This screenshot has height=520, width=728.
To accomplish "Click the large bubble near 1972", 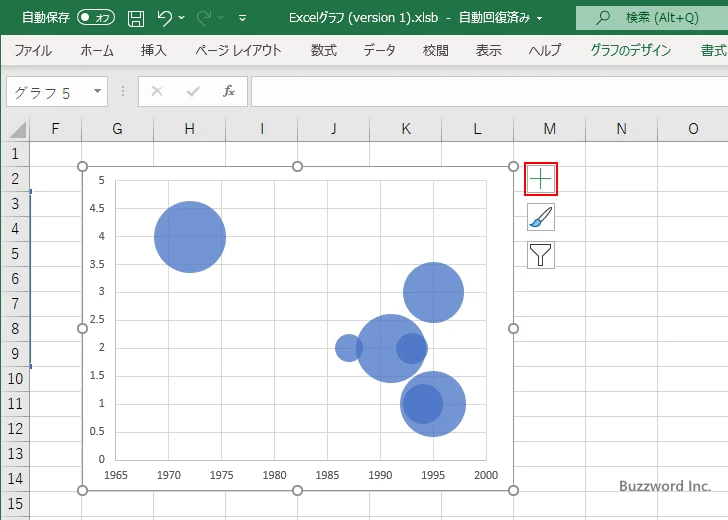I will (190, 237).
